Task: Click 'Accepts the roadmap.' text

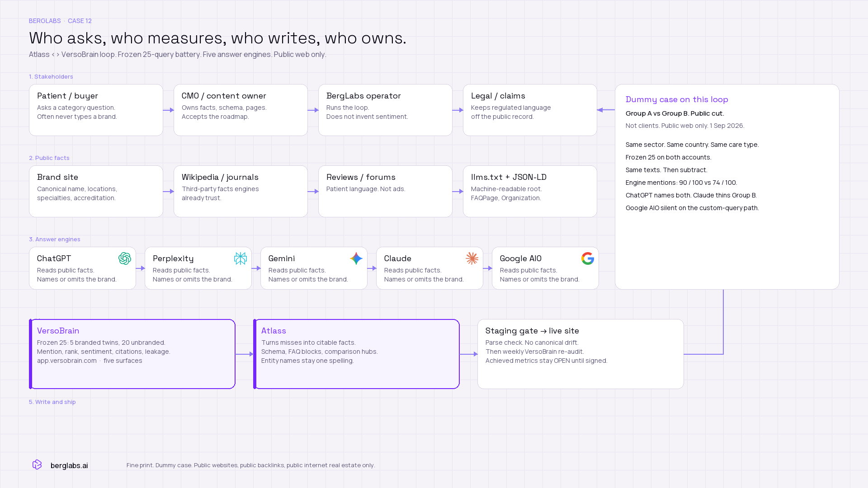Action: pos(215,117)
